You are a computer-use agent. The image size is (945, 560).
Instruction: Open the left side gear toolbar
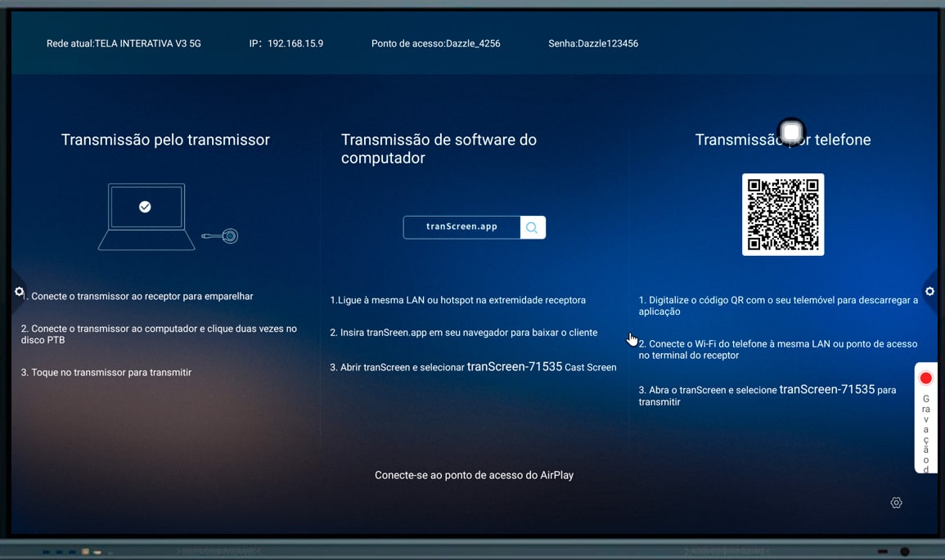(19, 292)
